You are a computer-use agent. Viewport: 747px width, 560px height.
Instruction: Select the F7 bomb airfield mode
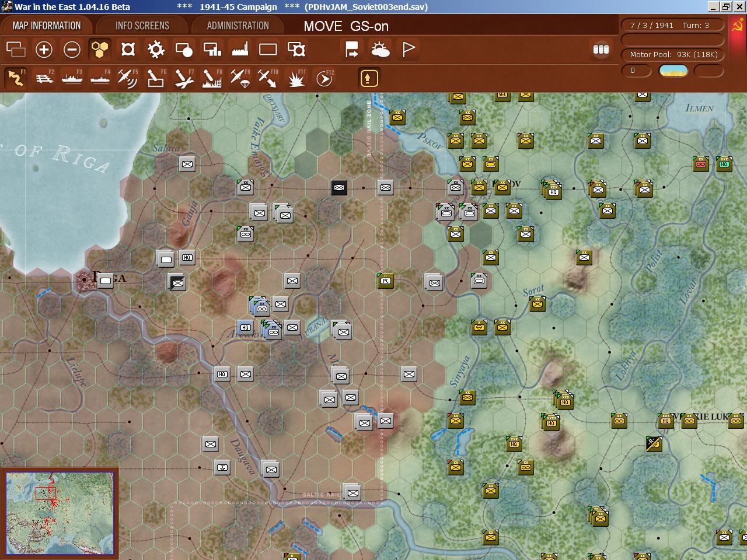click(184, 78)
